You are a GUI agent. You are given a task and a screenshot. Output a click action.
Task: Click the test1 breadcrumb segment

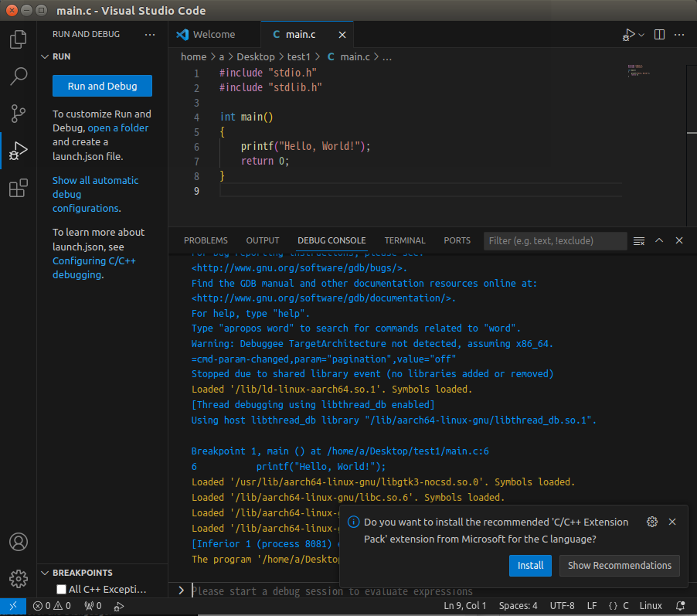(298, 57)
